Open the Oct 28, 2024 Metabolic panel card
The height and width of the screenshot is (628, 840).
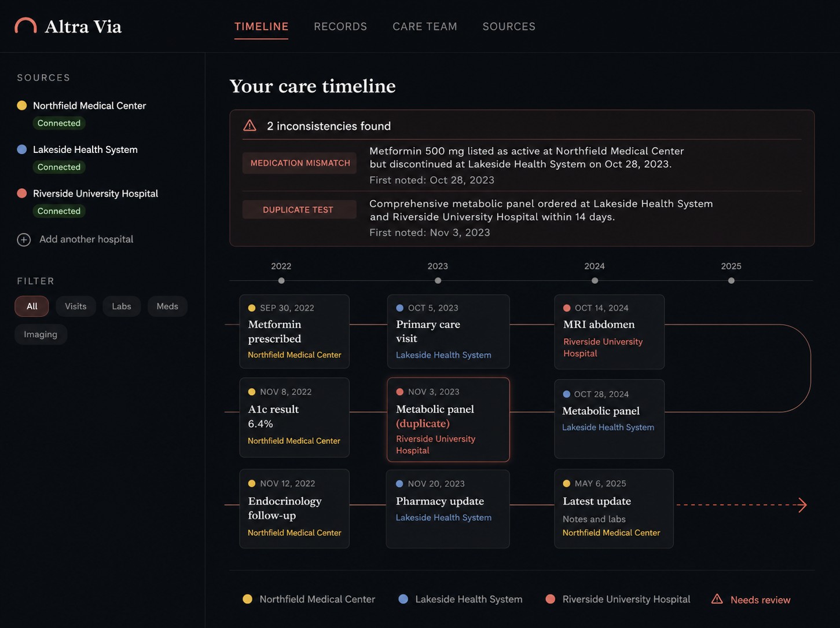[610, 419]
